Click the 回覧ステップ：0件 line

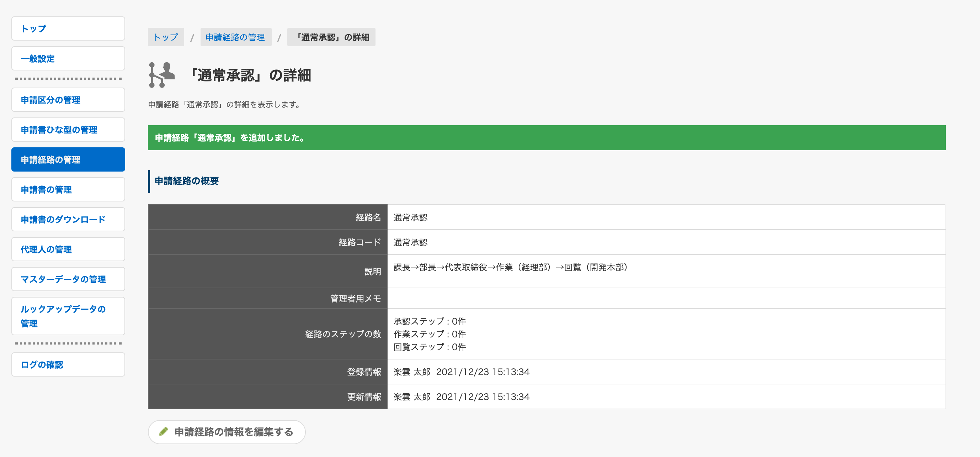pyautogui.click(x=430, y=347)
